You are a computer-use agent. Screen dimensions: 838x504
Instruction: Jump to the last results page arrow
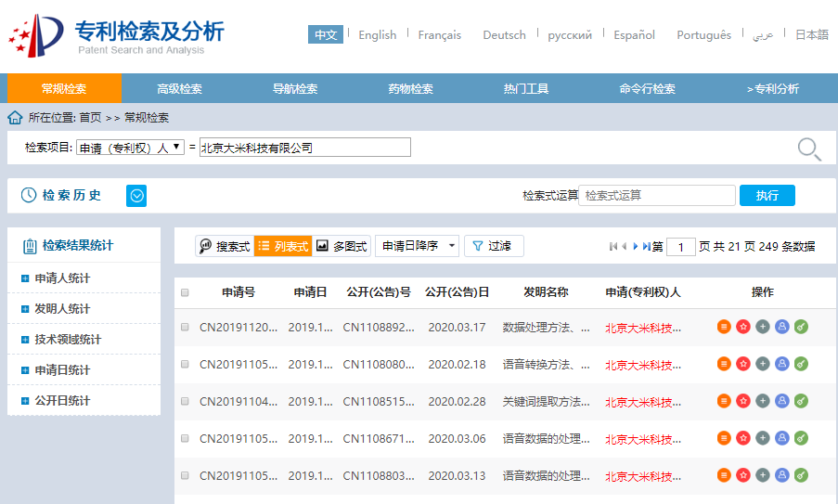[x=646, y=246]
